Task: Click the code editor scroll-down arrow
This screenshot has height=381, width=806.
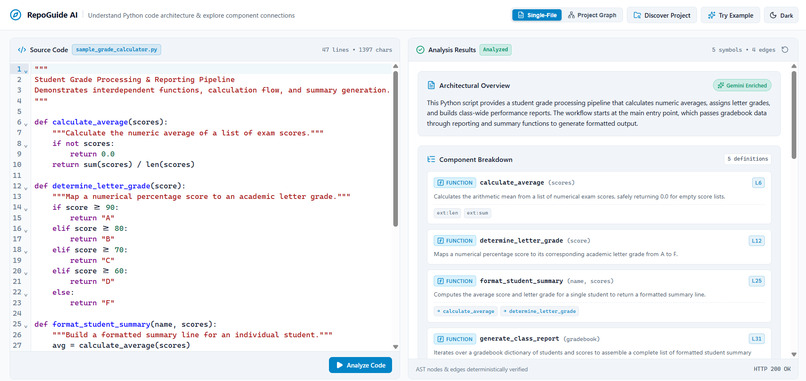Action: [395, 347]
